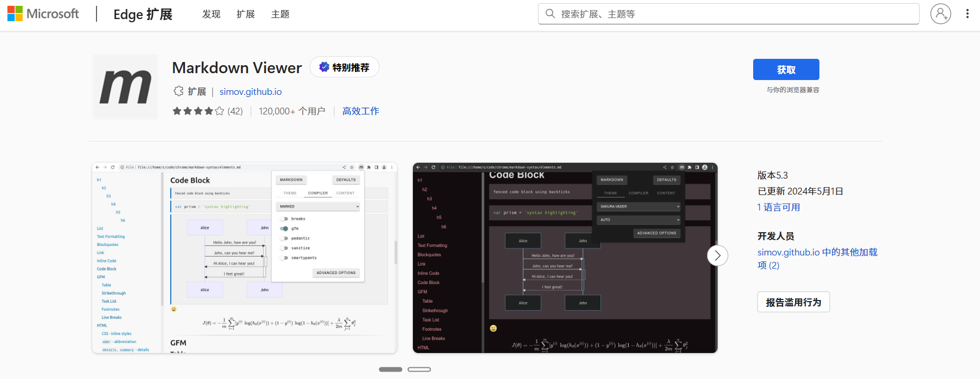Click the magnifier search icon
This screenshot has width=980, height=379.
550,14
